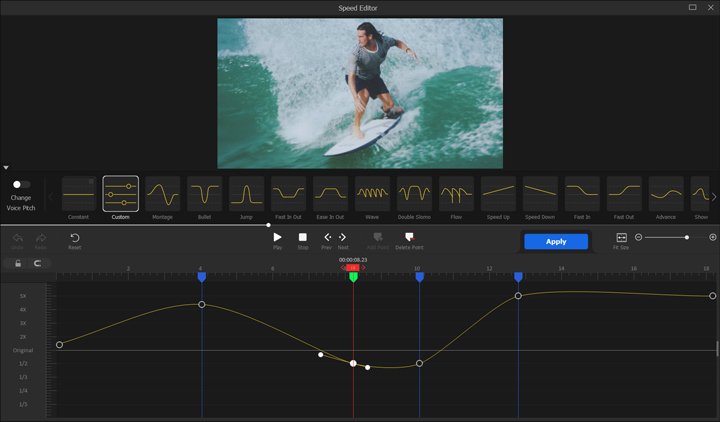Image resolution: width=720 pixels, height=422 pixels.
Task: Click the zoom out minus icon
Action: [640, 237]
